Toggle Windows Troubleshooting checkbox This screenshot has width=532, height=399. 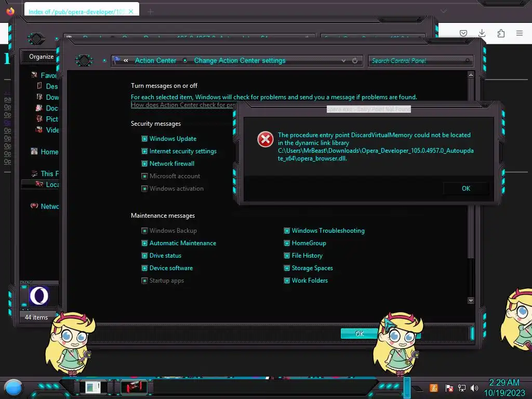[287, 231]
